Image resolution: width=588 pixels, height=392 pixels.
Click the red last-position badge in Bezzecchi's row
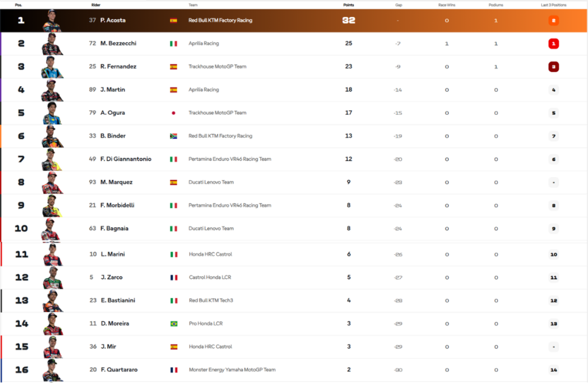coord(554,44)
